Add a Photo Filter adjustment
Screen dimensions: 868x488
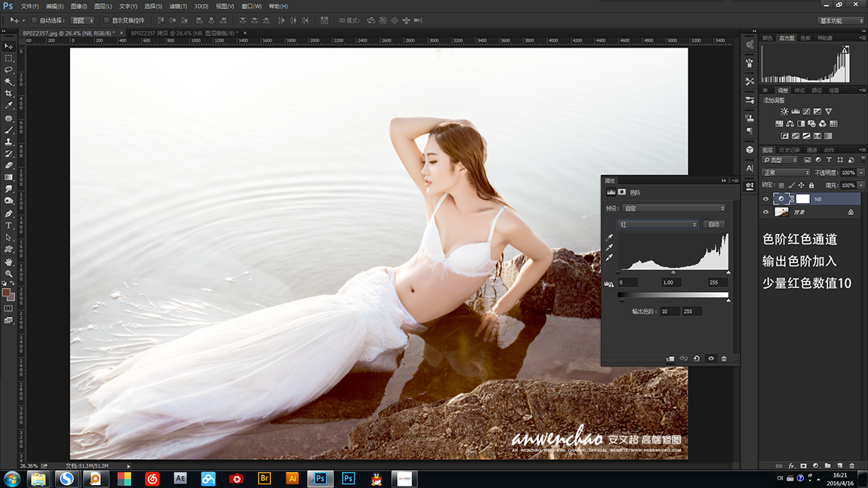coord(811,124)
